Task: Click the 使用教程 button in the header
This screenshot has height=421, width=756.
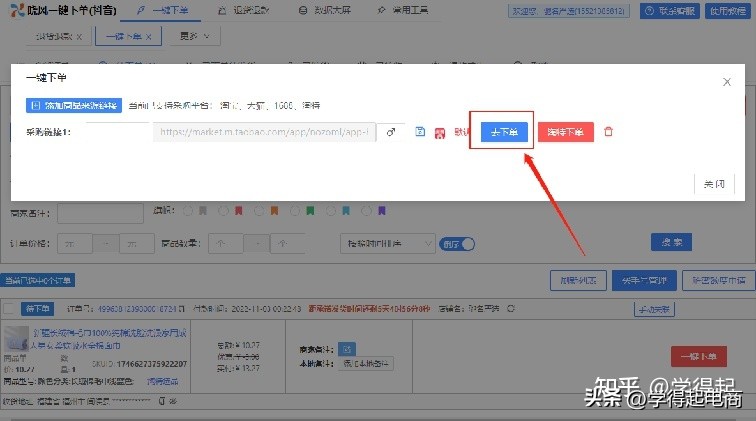Action: pyautogui.click(x=728, y=11)
